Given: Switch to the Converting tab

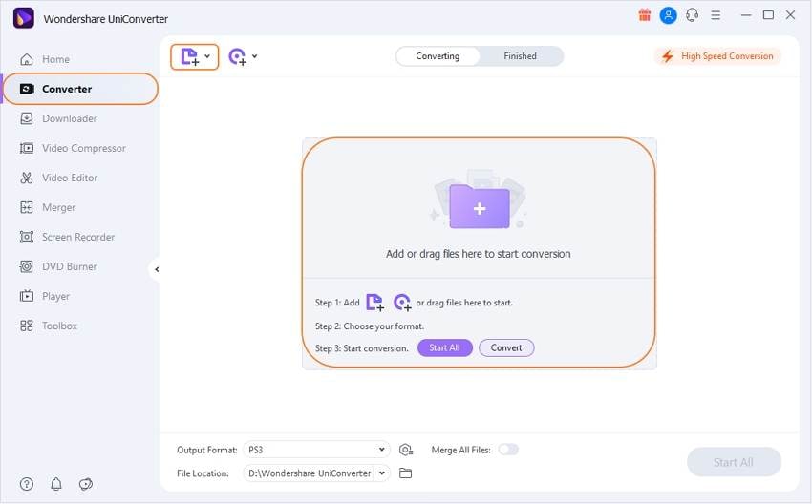Looking at the screenshot, I should coord(438,56).
